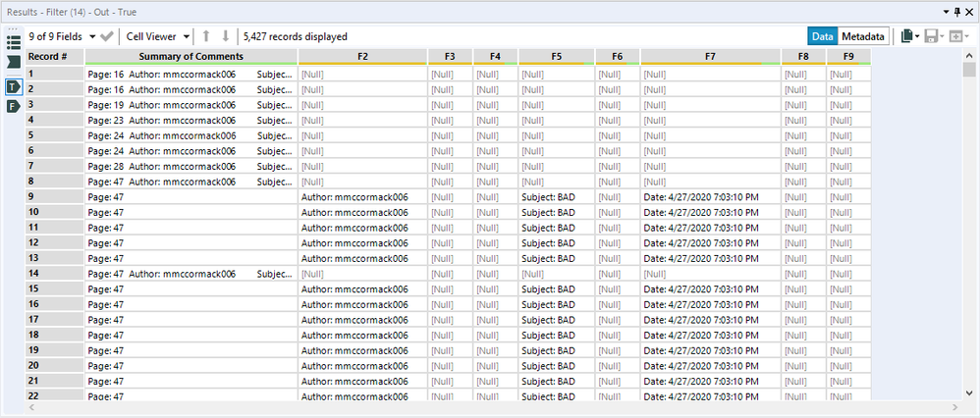980x418 pixels.
Task: Open the window position dropdown arrow
Action: [947, 12]
